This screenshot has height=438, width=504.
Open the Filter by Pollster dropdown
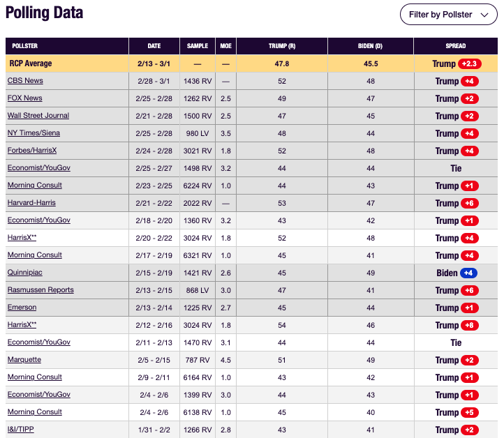pyautogui.click(x=448, y=15)
